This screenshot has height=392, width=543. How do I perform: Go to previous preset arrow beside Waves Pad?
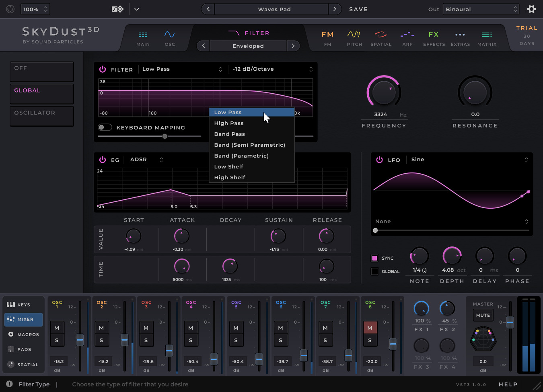[208, 9]
